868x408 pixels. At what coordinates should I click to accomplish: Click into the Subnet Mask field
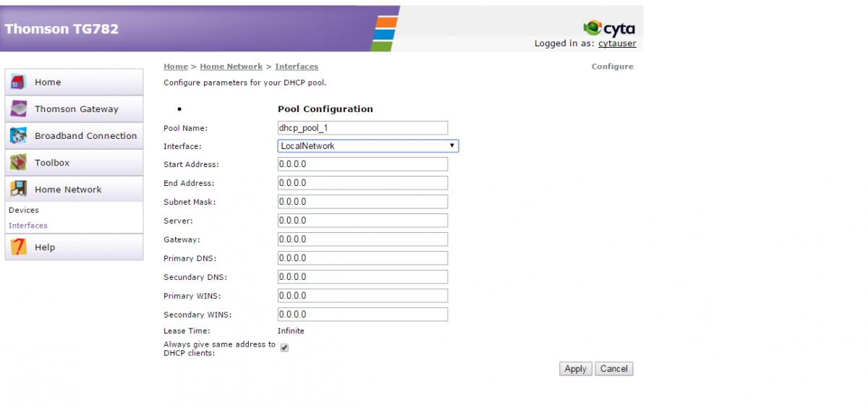[x=362, y=202]
